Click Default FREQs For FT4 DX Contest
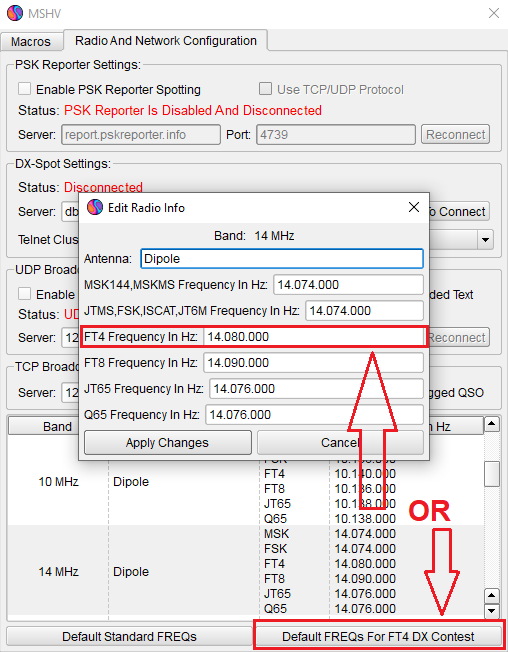 [378, 637]
